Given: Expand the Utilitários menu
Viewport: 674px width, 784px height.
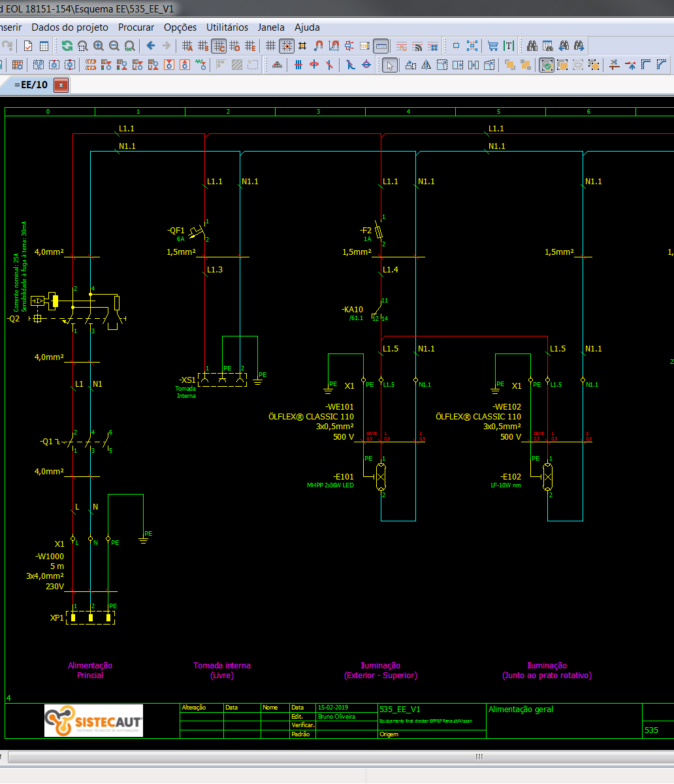Looking at the screenshot, I should tap(227, 27).
